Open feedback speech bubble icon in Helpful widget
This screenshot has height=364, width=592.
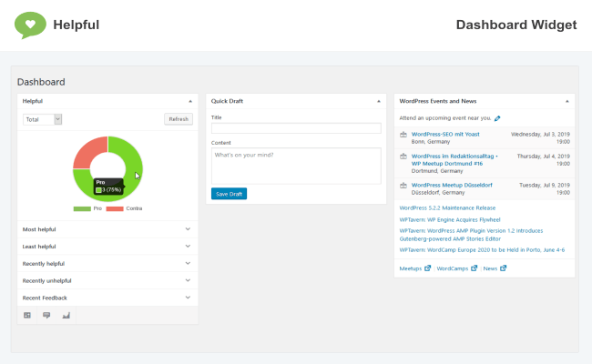tap(46, 315)
